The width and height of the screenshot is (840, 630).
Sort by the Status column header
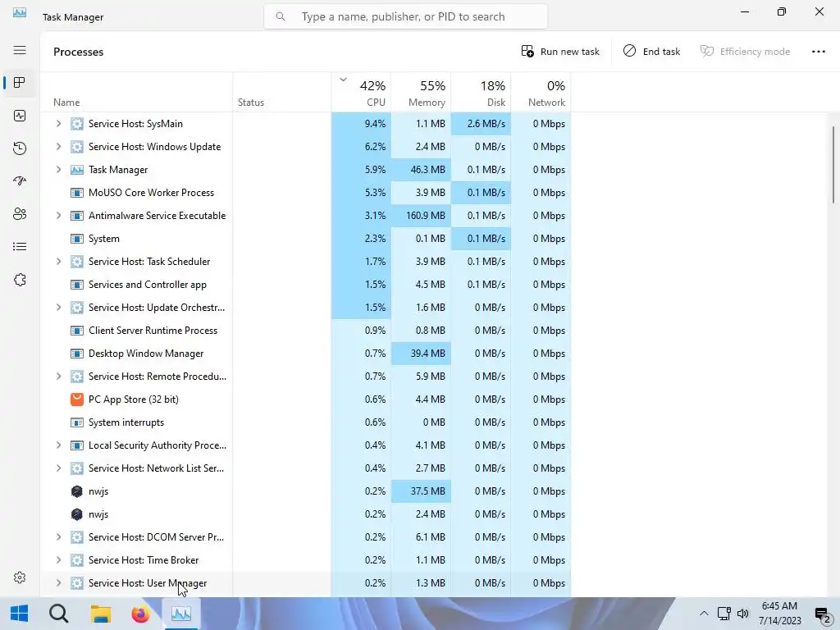[282, 93]
